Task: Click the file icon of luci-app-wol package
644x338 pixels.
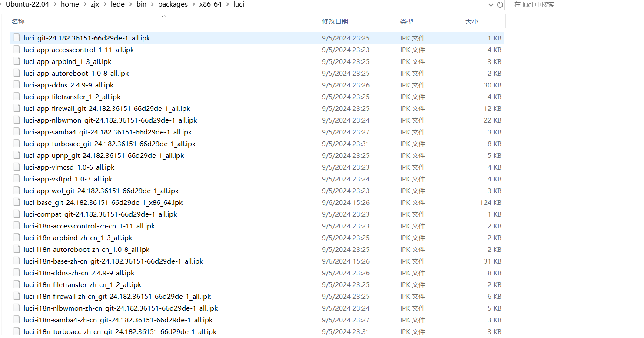Action: pyautogui.click(x=17, y=191)
